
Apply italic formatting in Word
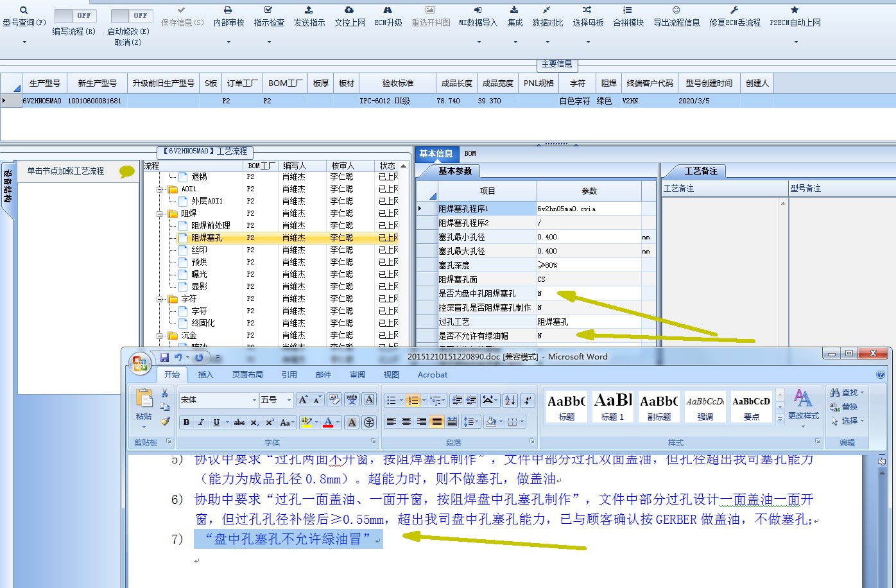(x=201, y=422)
